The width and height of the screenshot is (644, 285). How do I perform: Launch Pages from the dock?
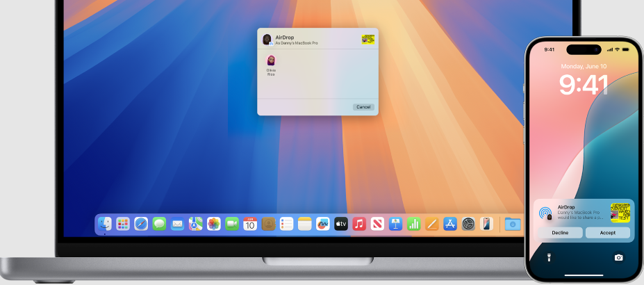coord(431,224)
